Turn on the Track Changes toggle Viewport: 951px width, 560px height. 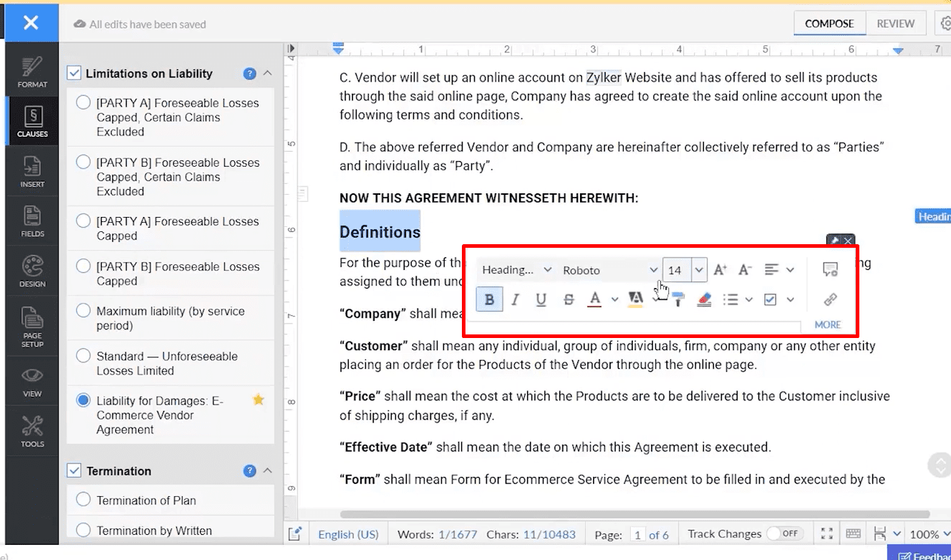(783, 534)
